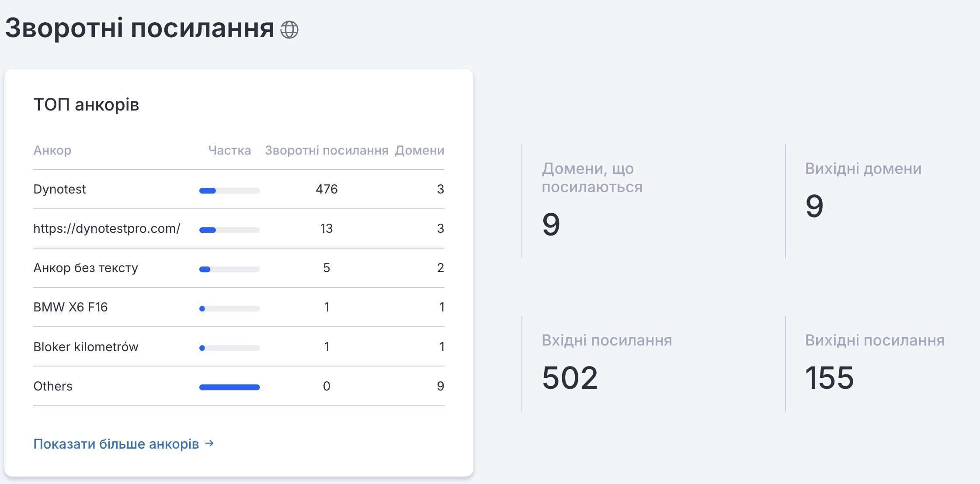The image size is (980, 484).
Task: Click the Частка column header
Action: coord(229,150)
